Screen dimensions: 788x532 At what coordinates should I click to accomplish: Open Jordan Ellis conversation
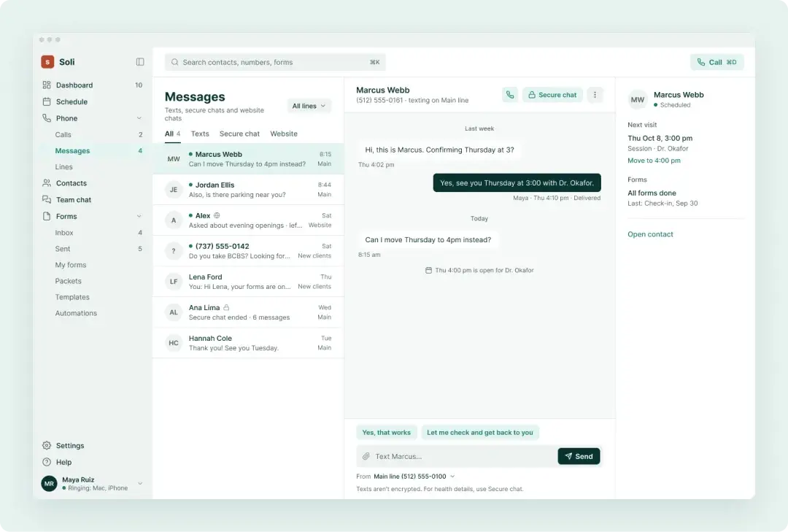[x=248, y=190]
